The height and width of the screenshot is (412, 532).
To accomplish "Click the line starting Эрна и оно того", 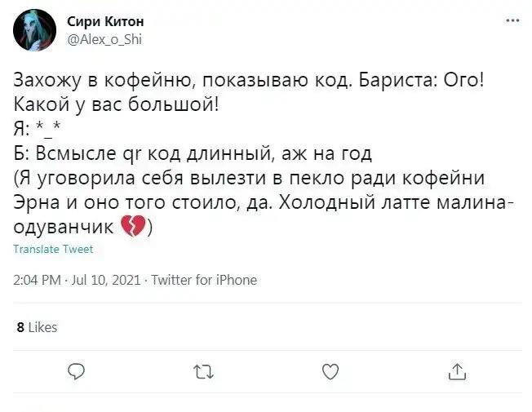I will pos(261,202).
